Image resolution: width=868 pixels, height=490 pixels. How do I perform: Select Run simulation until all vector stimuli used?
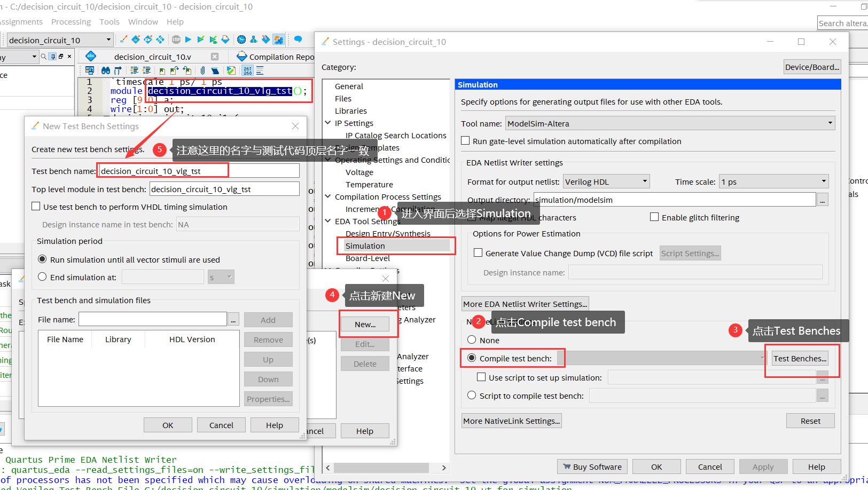coord(42,259)
